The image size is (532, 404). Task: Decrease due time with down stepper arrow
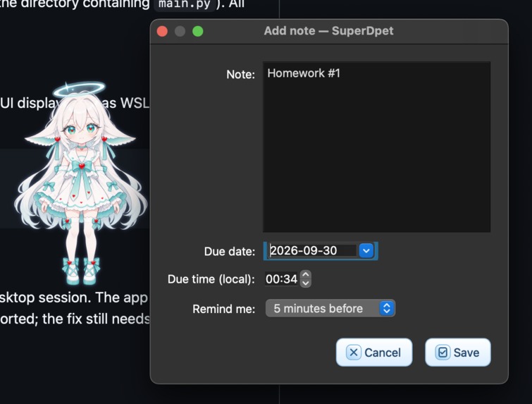pyautogui.click(x=306, y=283)
